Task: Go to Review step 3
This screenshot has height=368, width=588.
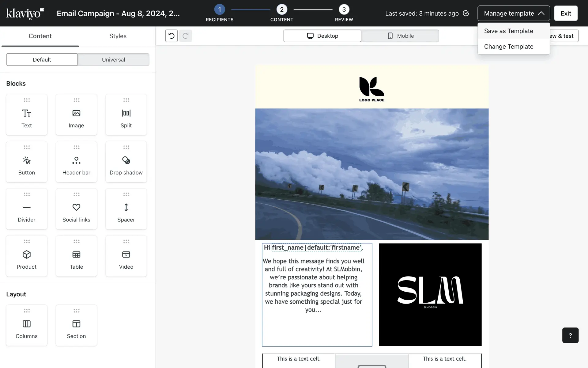Action: coord(344,10)
